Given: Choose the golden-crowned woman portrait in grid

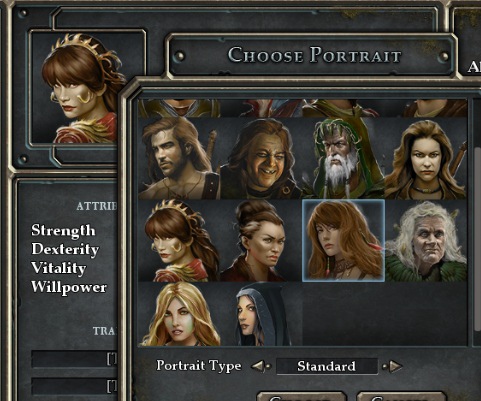Looking at the screenshot, I should tap(179, 241).
